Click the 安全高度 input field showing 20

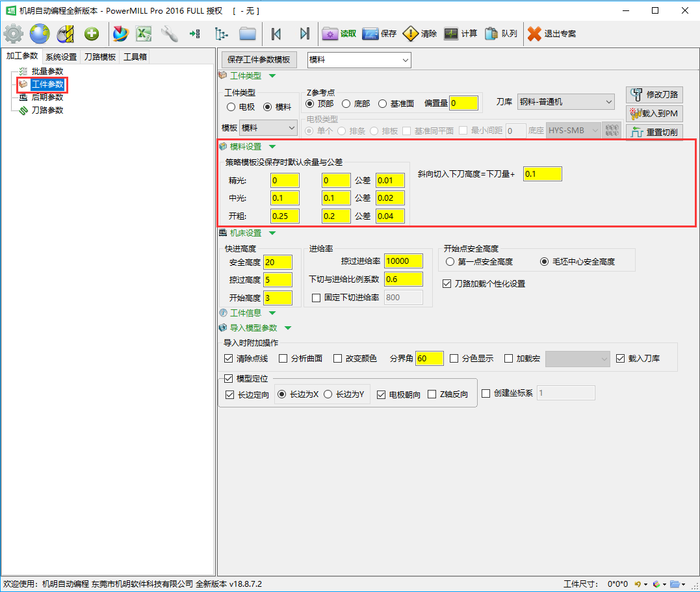click(278, 262)
